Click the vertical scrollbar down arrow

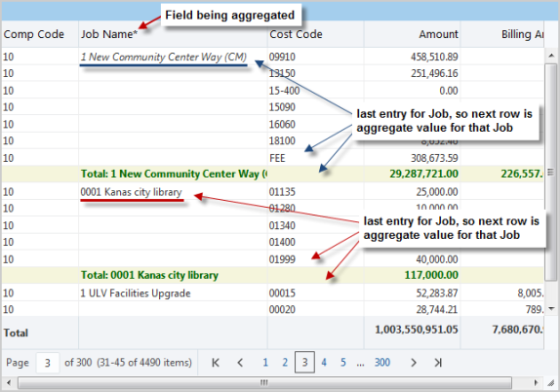pos(551,308)
